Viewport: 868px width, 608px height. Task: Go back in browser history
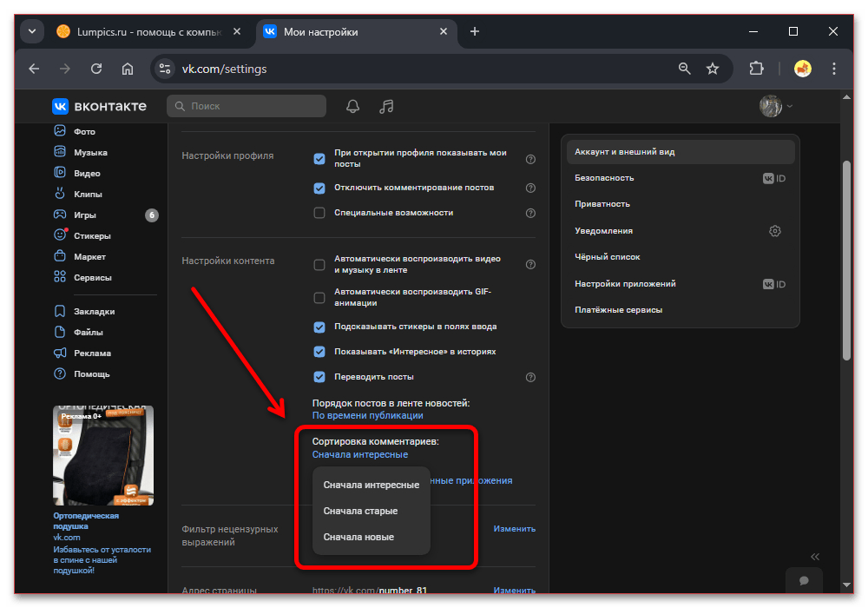click(x=34, y=69)
